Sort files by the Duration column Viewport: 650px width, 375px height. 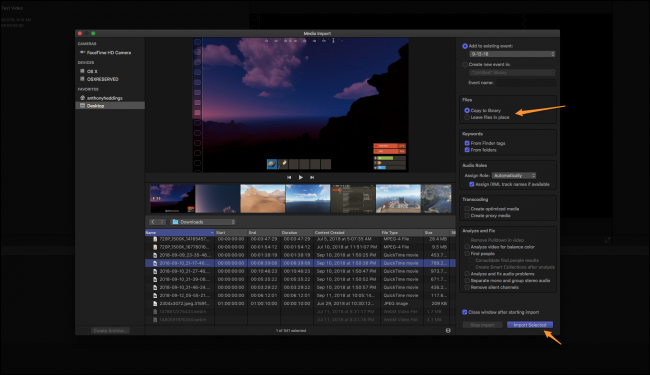click(296, 233)
